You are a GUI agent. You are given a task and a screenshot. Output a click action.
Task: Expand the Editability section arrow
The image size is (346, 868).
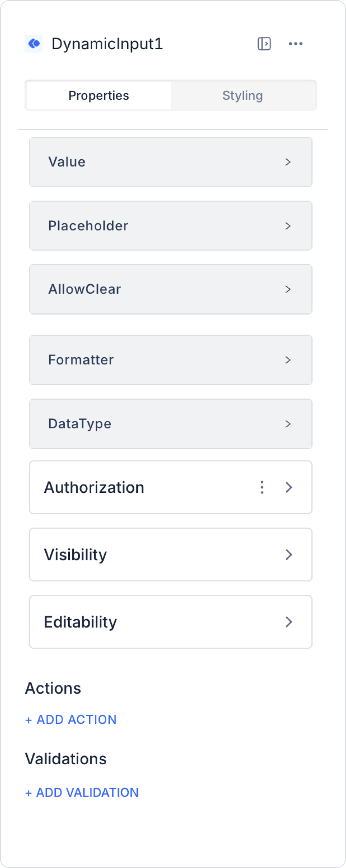click(289, 622)
